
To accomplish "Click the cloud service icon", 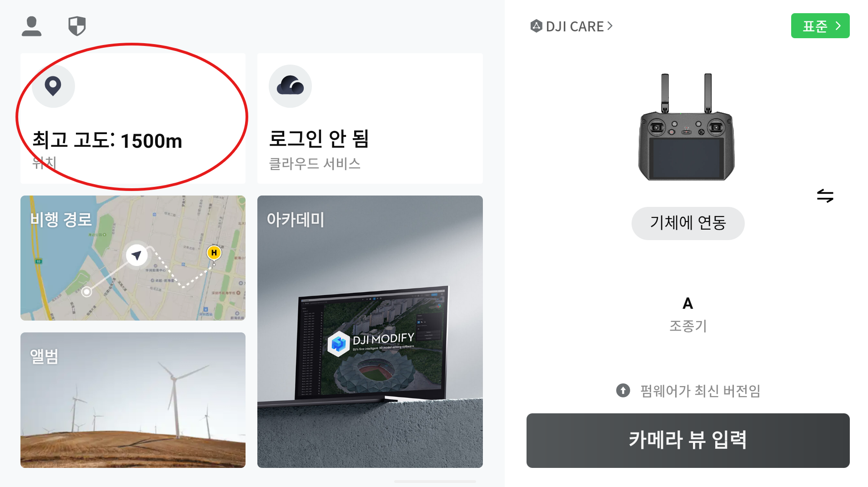I will pyautogui.click(x=290, y=86).
